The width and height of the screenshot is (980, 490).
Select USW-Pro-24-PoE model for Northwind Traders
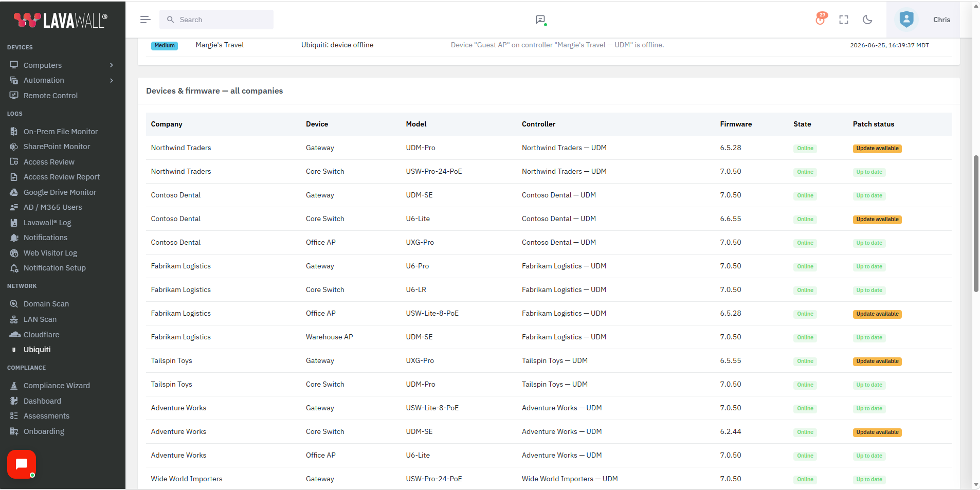(434, 171)
